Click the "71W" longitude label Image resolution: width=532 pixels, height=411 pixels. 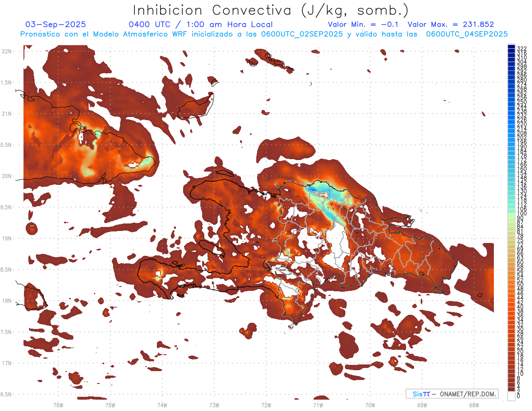point(318,405)
